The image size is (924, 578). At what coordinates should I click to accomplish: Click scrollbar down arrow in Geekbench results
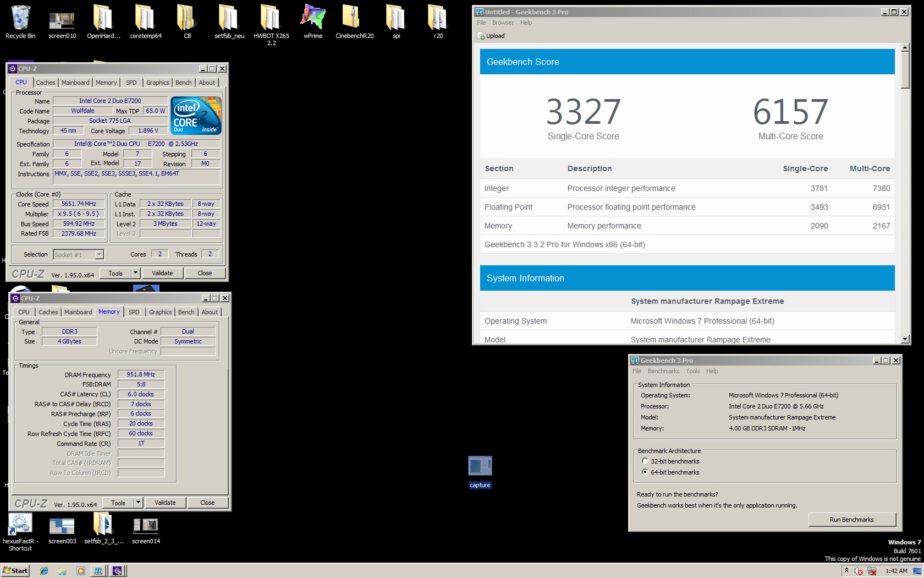tap(905, 340)
